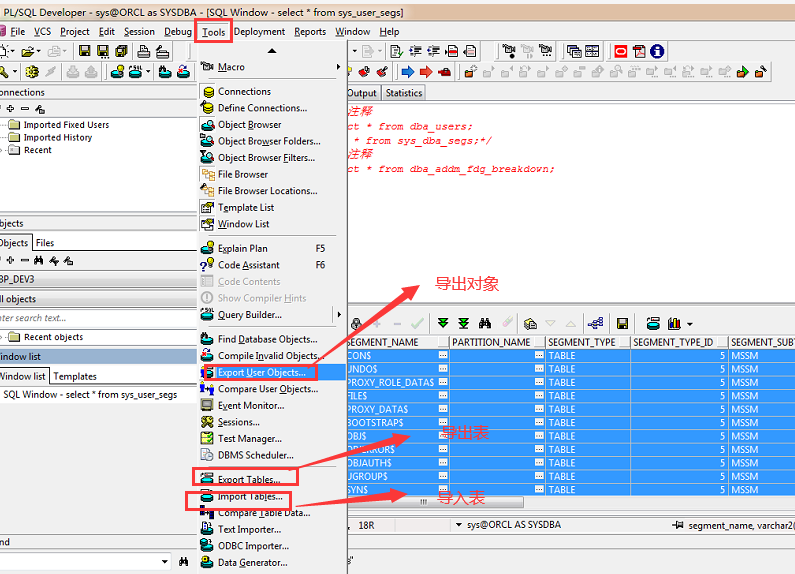795x574 pixels.
Task: Click the Text Importer menu entry
Action: [249, 529]
